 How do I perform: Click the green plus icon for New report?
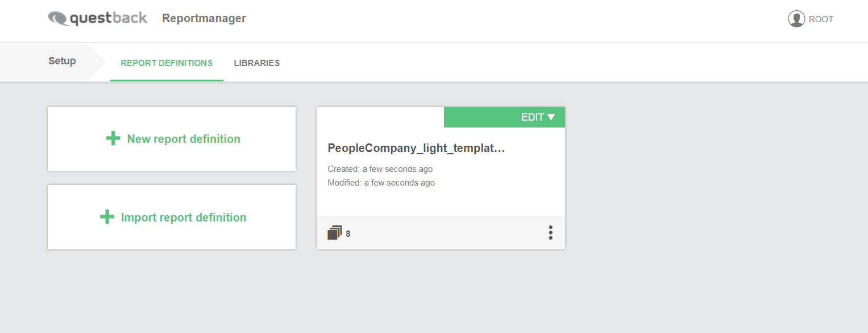pos(113,138)
